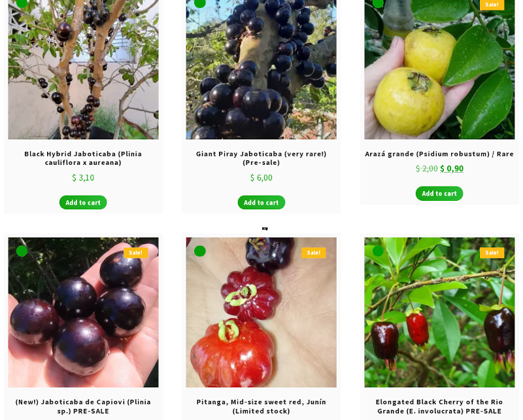This screenshot has width=523, height=420.
Task: Open Elongated Black Cherry product title
Action: 439,406
